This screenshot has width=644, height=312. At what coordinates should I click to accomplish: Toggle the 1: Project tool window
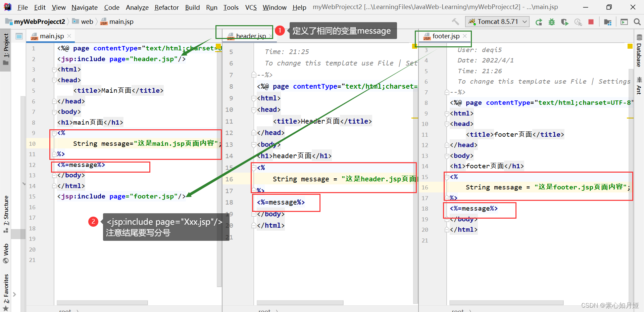tap(6, 50)
